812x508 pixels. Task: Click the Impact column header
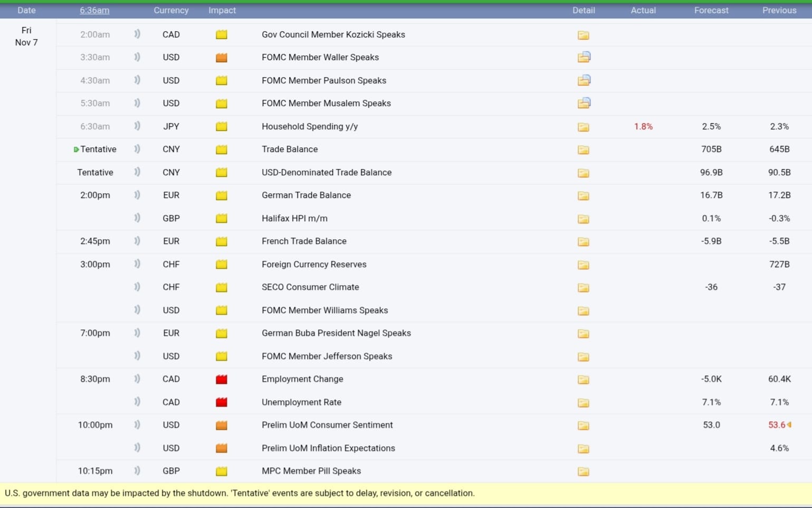click(x=222, y=11)
